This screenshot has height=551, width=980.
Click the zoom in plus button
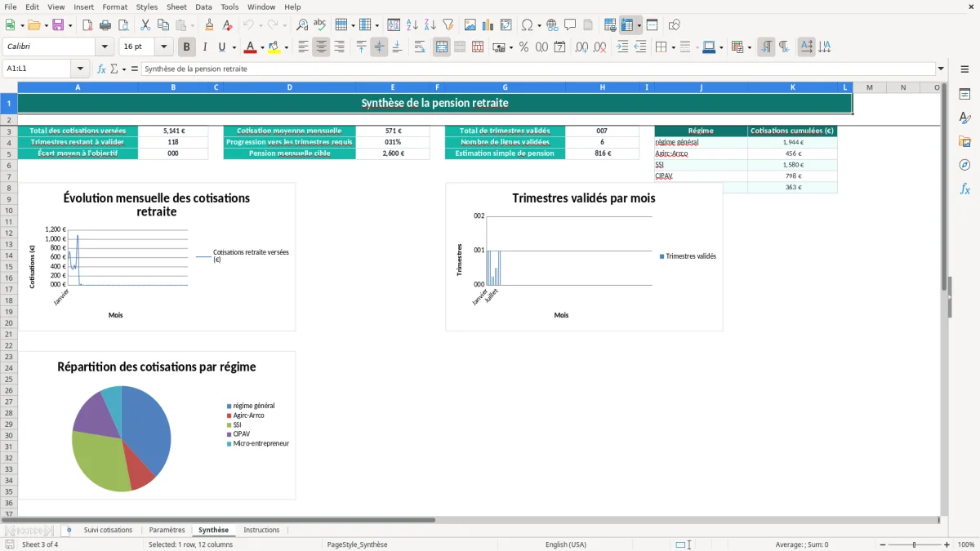(947, 544)
